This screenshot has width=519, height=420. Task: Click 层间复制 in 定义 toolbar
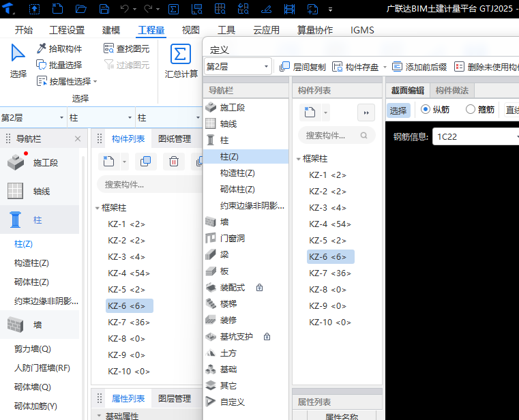click(303, 67)
